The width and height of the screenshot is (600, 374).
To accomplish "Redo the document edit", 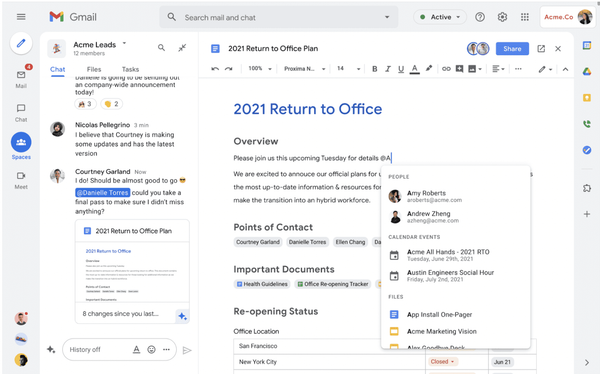I will tap(228, 69).
